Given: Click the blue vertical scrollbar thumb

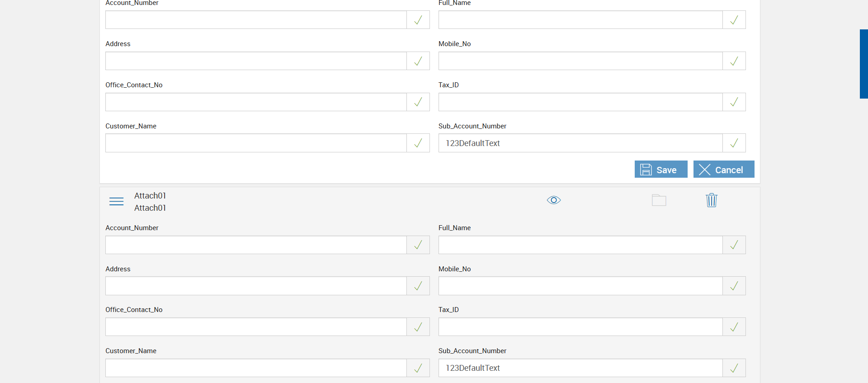Looking at the screenshot, I should pyautogui.click(x=863, y=64).
